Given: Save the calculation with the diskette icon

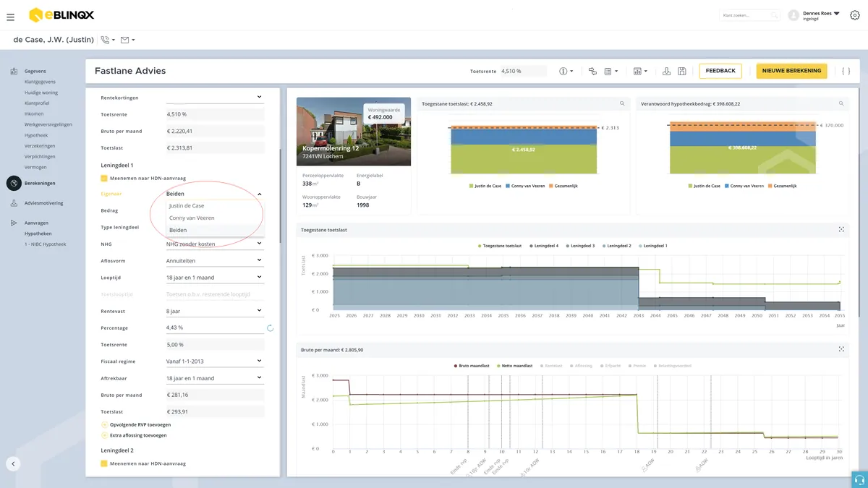Looking at the screenshot, I should (682, 71).
